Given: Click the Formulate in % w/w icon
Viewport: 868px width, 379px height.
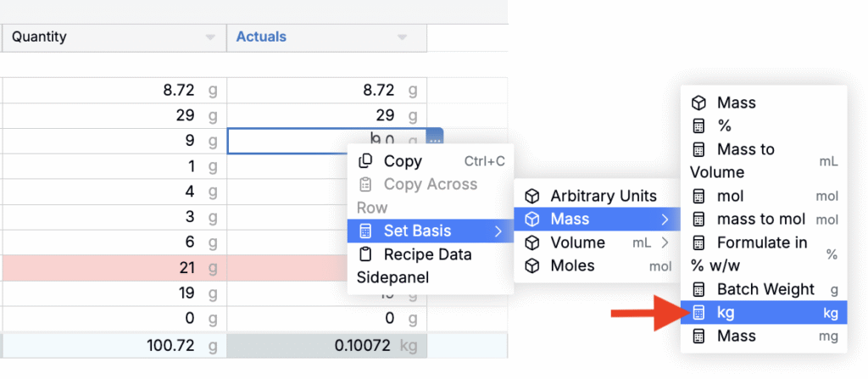Looking at the screenshot, I should click(699, 242).
